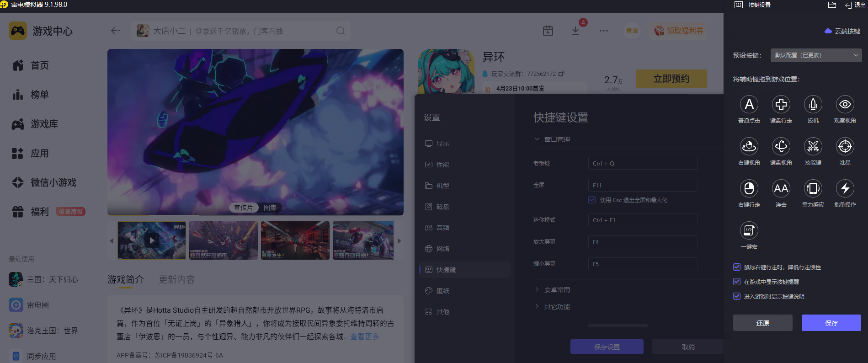Click 查看更多 link in game intro
This screenshot has height=363, width=868.
pyautogui.click(x=365, y=336)
